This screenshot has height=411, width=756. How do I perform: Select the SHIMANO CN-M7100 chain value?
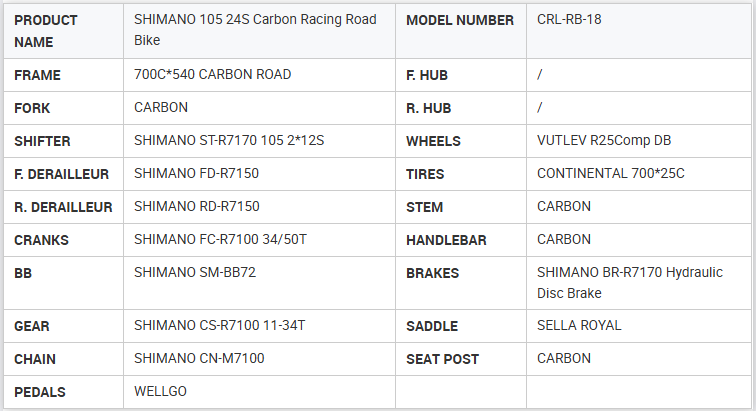pos(199,359)
